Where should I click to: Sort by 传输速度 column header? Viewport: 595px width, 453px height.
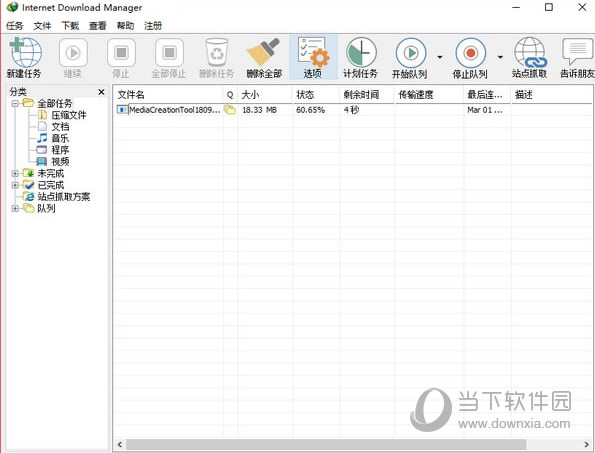(x=429, y=94)
